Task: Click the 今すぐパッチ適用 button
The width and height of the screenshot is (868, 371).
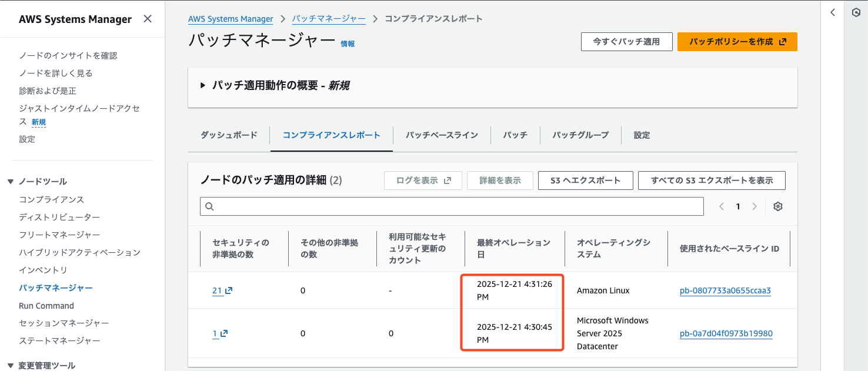Action: click(x=626, y=42)
